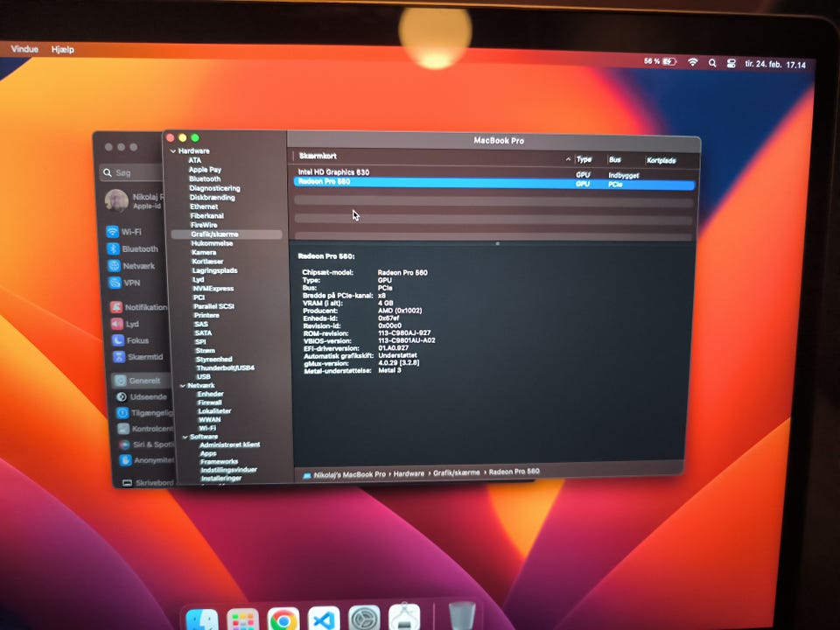Select Kamera in the Hardware tree
Screen dimensions: 840x630
coord(204,252)
